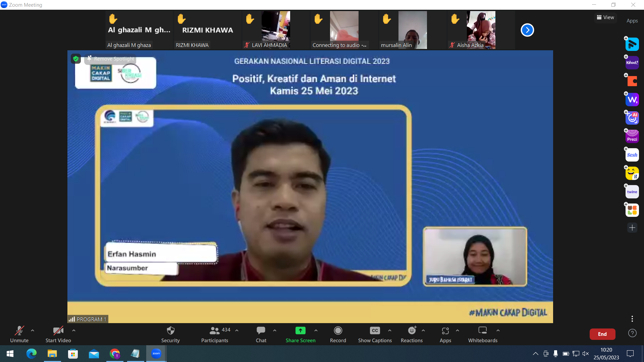Open the Windows notification center
Screen dimensions: 644x362
click(630, 354)
